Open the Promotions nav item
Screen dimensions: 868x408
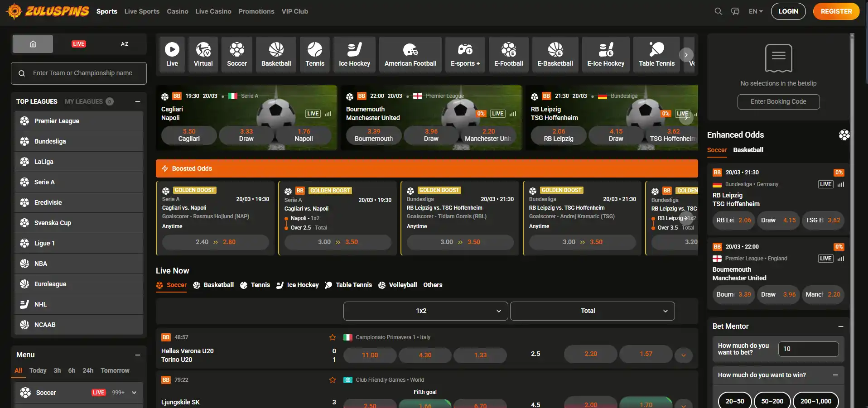(x=256, y=11)
